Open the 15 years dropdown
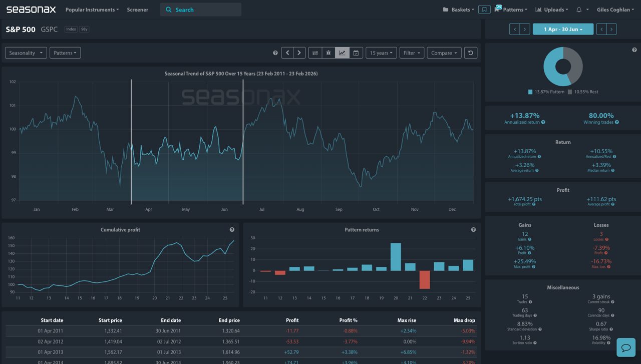Viewport: 641px width, 364px height. (x=381, y=53)
